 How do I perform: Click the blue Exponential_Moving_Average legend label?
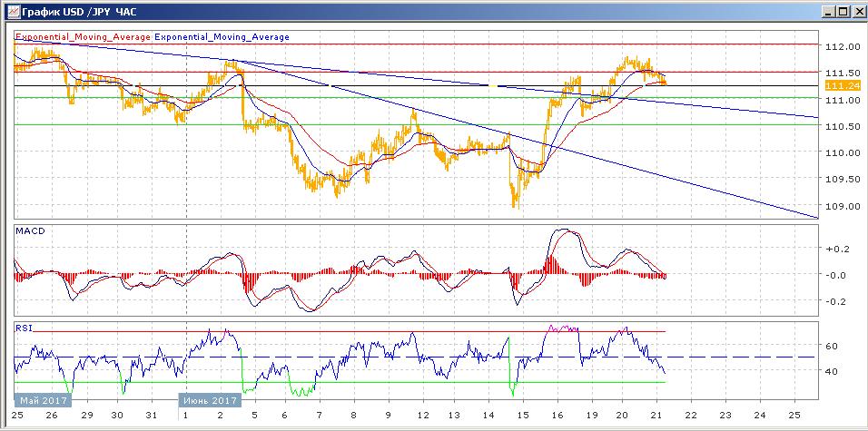tap(222, 37)
